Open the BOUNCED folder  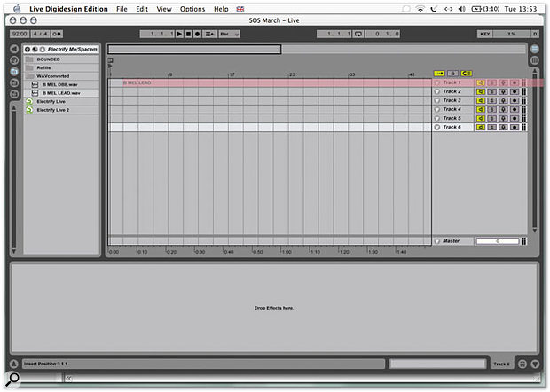click(x=61, y=59)
